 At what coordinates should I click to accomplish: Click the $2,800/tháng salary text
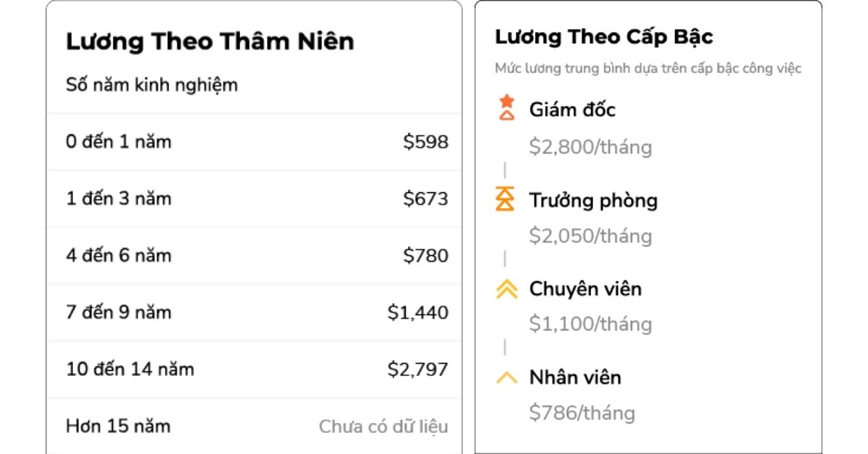coord(590,147)
